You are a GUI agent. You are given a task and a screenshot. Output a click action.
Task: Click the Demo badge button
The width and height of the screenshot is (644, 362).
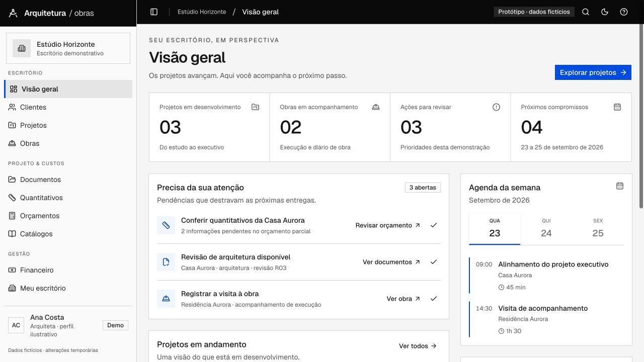coord(115,325)
